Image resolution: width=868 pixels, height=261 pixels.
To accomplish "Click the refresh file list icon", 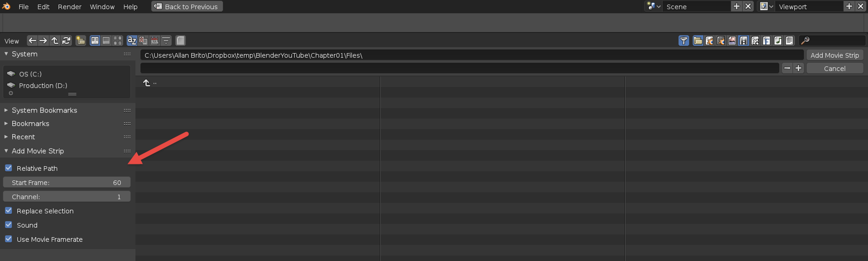I will pos(66,41).
